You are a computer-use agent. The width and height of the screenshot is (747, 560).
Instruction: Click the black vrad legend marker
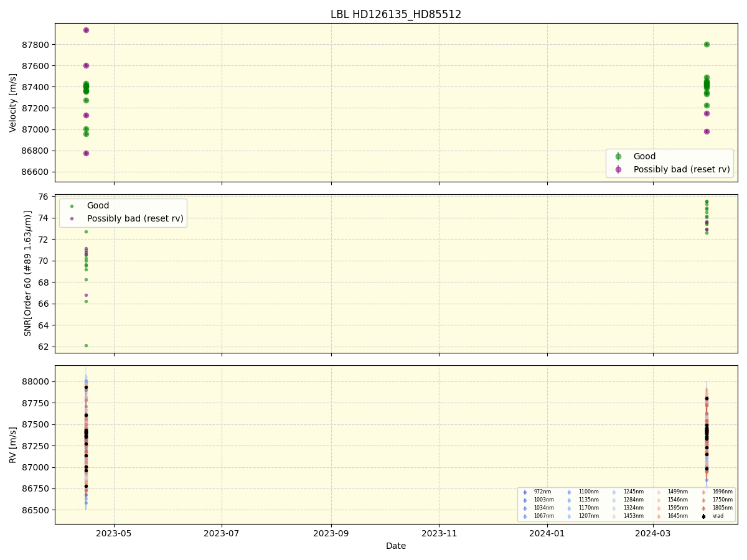pyautogui.click(x=703, y=516)
